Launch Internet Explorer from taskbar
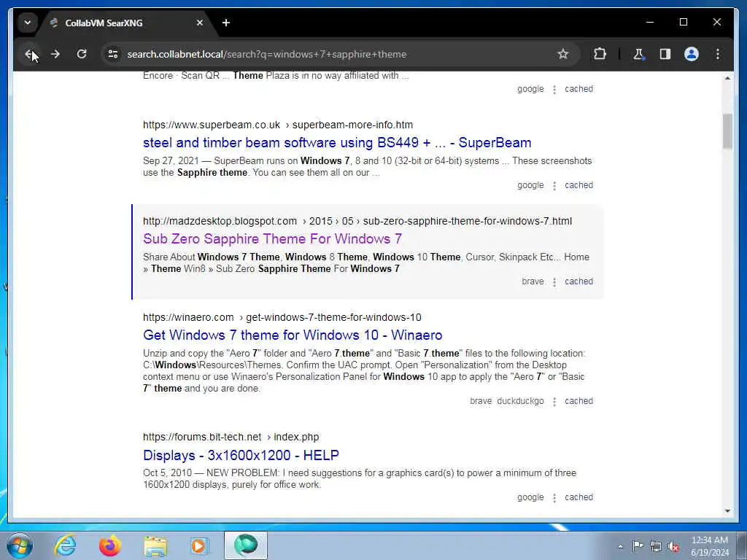 pos(65,545)
